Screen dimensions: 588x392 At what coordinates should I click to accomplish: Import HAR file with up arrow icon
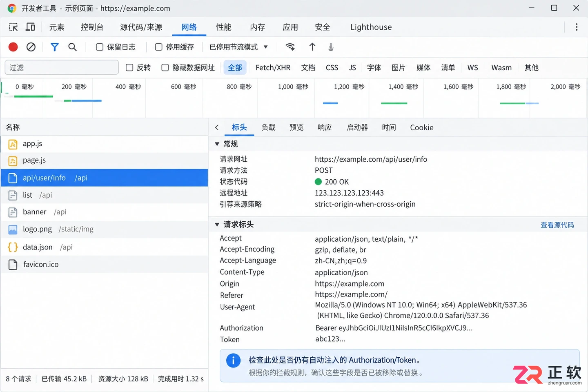pos(312,47)
